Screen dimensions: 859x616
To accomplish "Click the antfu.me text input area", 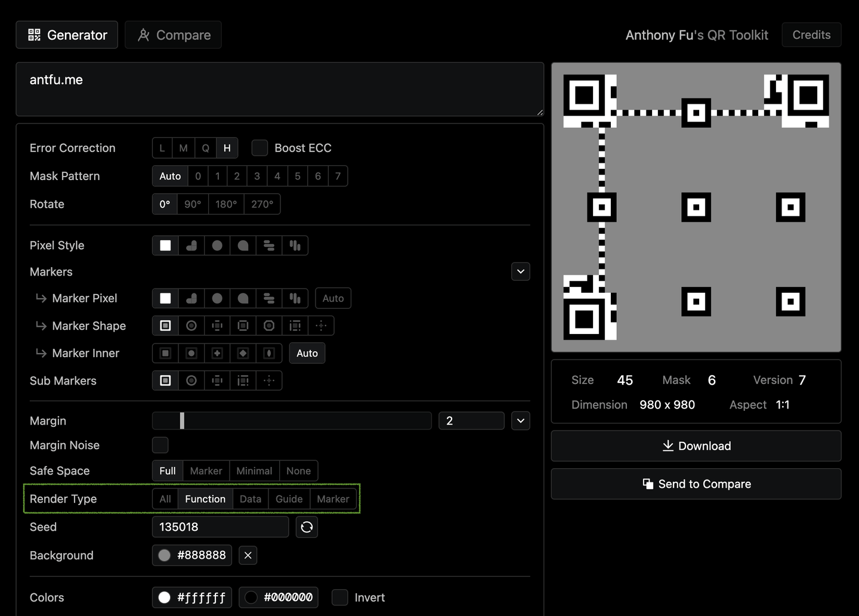I will 279,89.
